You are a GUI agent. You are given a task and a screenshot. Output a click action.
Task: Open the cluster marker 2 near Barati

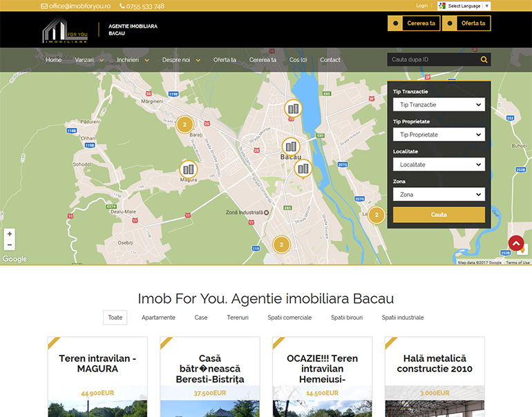click(184, 124)
